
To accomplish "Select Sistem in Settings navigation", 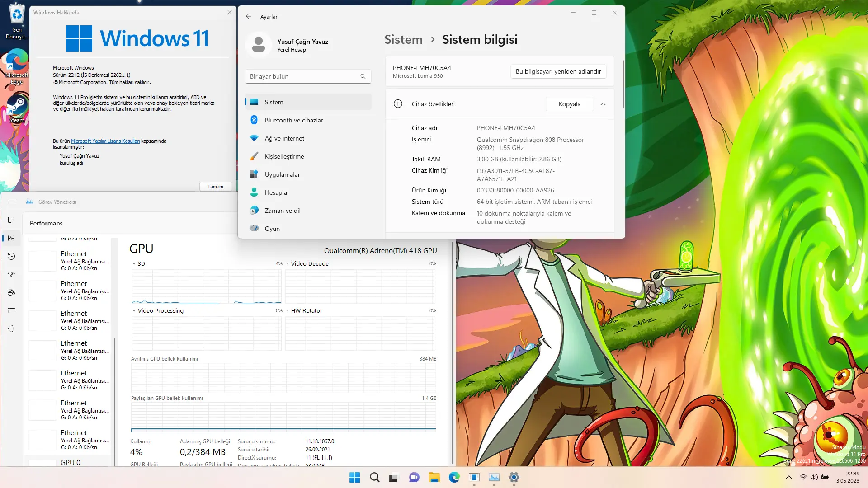I will (x=308, y=102).
